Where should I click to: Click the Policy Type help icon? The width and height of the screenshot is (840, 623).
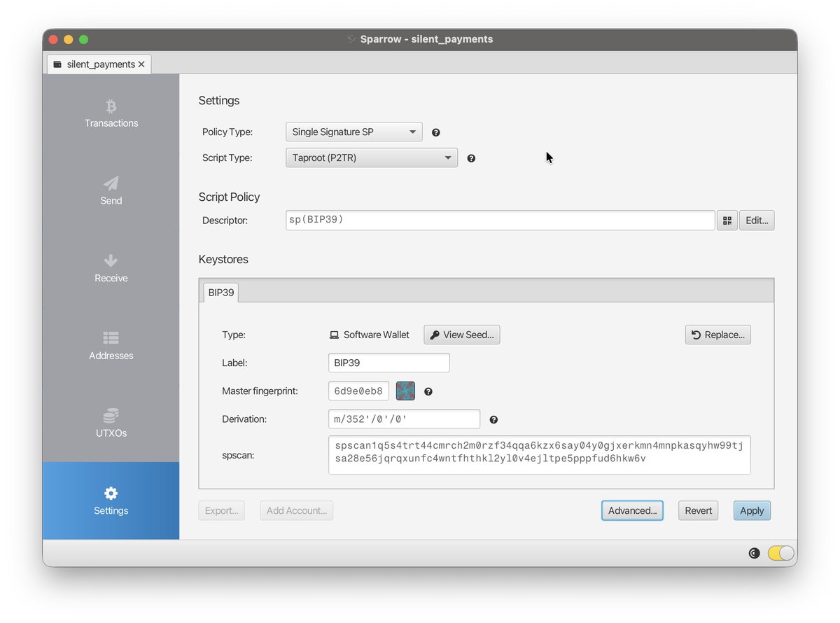pos(435,132)
